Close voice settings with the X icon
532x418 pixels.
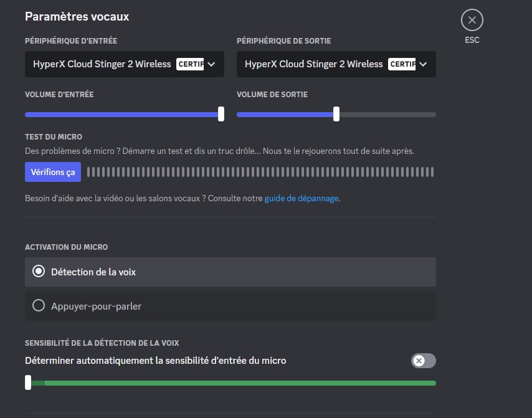[472, 21]
